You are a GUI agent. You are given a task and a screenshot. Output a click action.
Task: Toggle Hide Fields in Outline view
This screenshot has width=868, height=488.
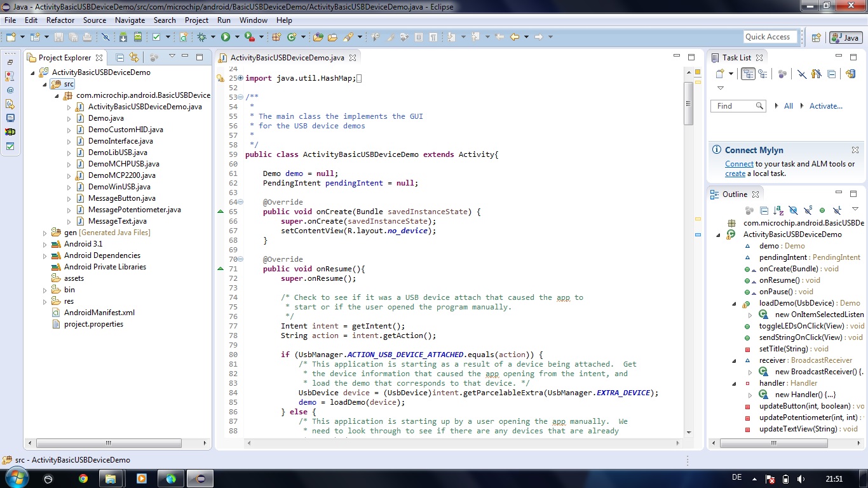click(x=794, y=210)
